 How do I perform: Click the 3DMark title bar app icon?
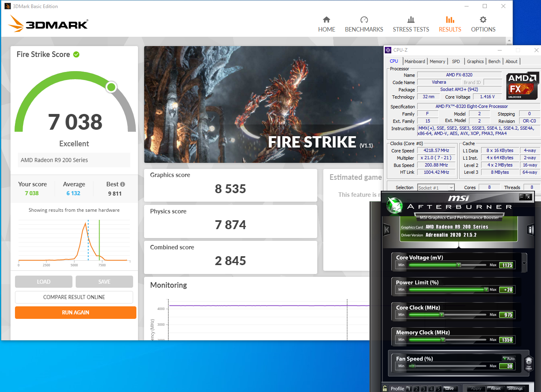(8, 6)
